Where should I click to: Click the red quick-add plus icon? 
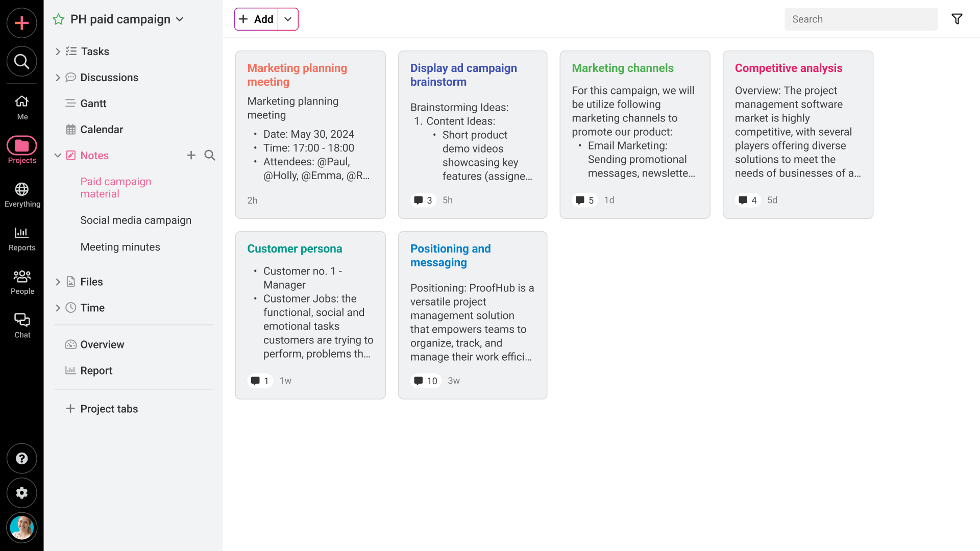click(21, 23)
